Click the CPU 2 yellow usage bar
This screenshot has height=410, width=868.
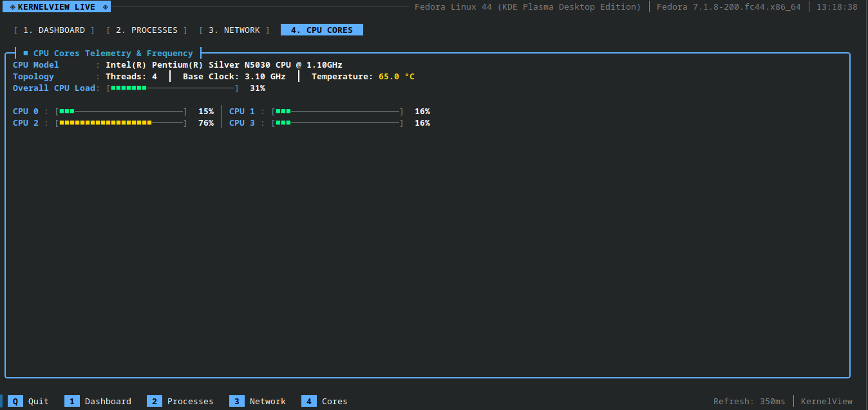[121, 123]
